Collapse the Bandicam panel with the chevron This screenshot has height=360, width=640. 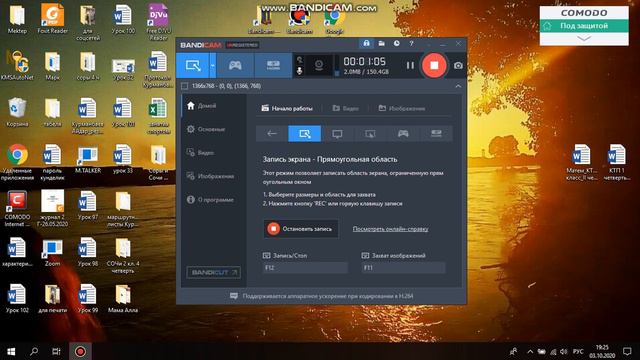458,86
